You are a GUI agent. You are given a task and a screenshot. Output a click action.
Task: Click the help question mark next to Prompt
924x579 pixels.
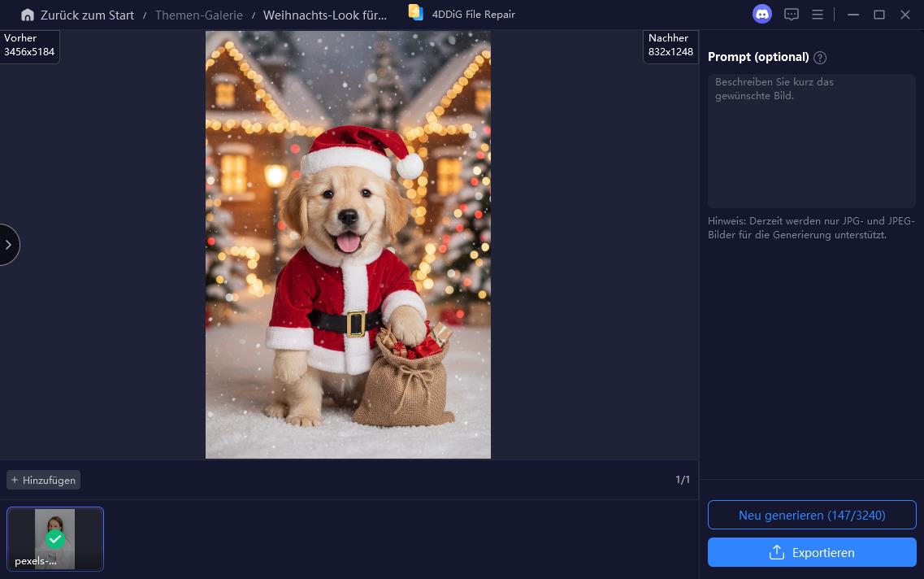(x=820, y=57)
